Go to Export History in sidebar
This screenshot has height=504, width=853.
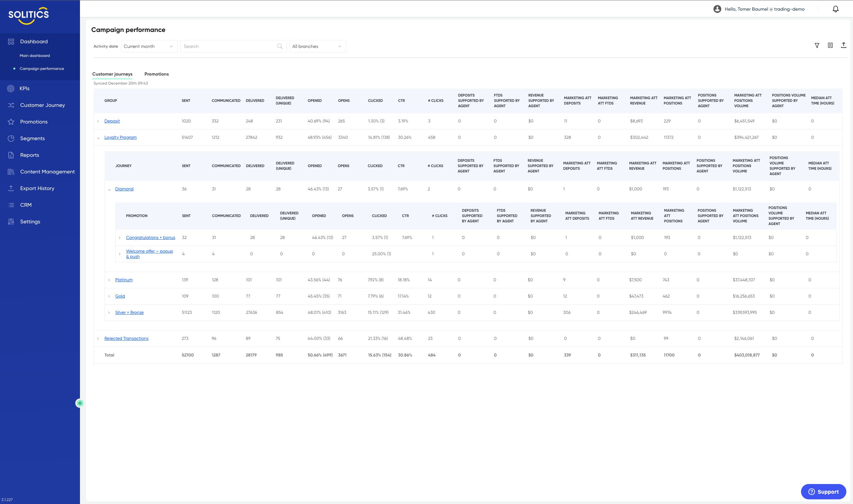pos(37,188)
